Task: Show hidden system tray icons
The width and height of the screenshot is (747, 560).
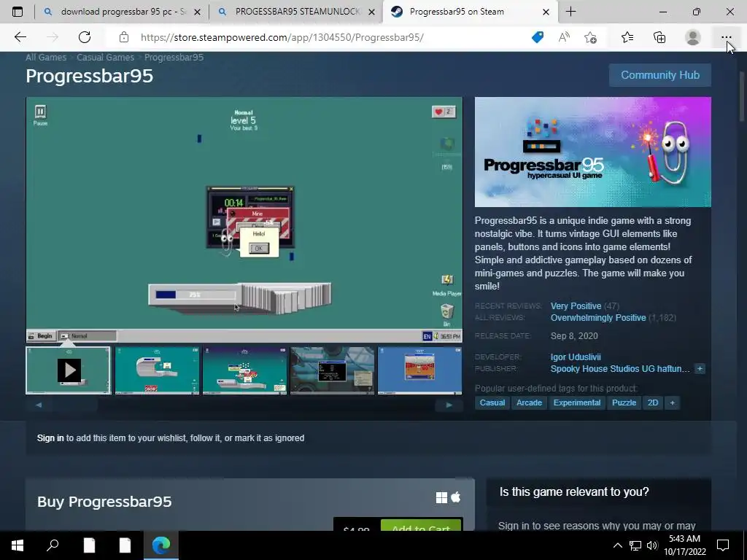Action: point(617,545)
